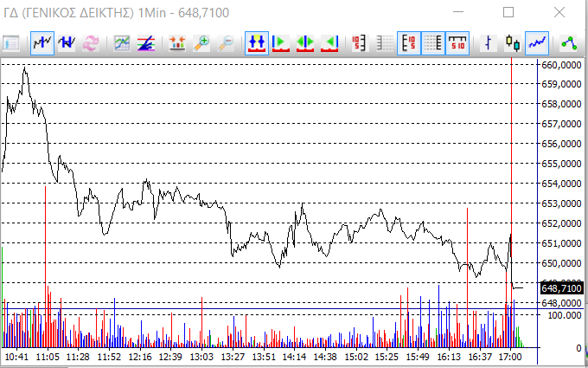This screenshot has width=588, height=368.
Task: Select the trend lines drawing tool
Action: [x=146, y=43]
